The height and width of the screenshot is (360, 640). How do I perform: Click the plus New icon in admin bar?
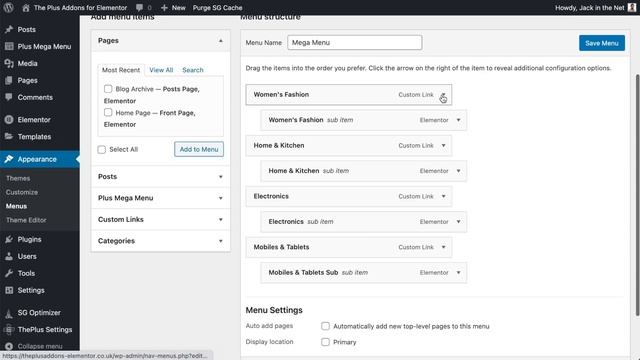(164, 8)
